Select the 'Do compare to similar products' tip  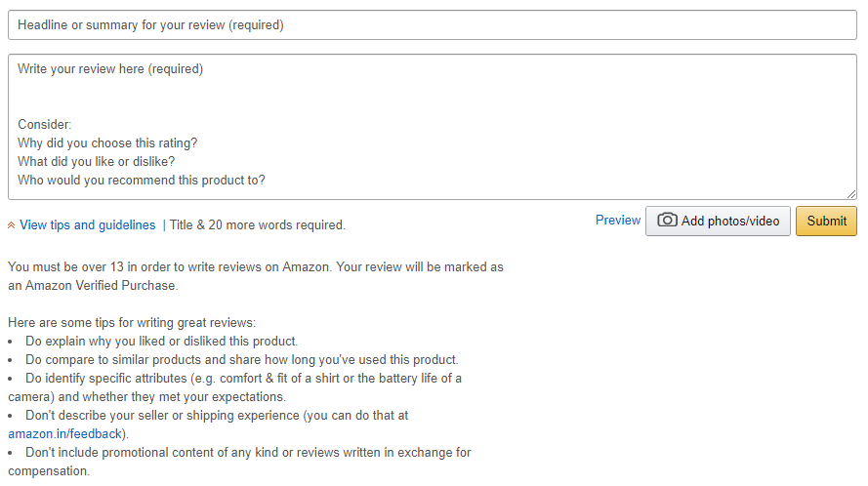click(241, 360)
